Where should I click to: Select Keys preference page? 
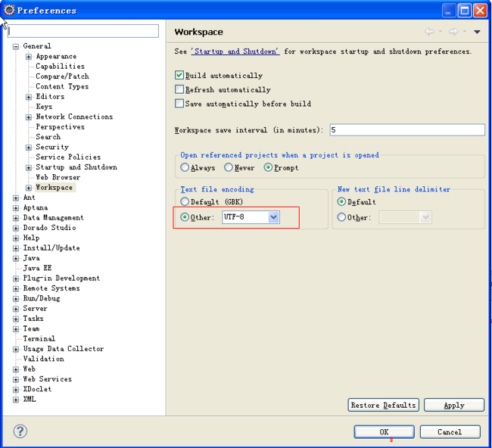[44, 107]
